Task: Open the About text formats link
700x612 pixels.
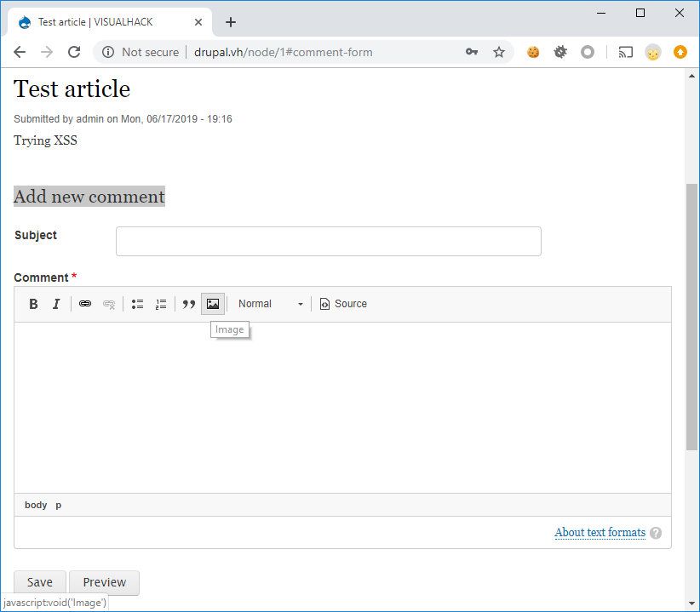Action: point(600,533)
